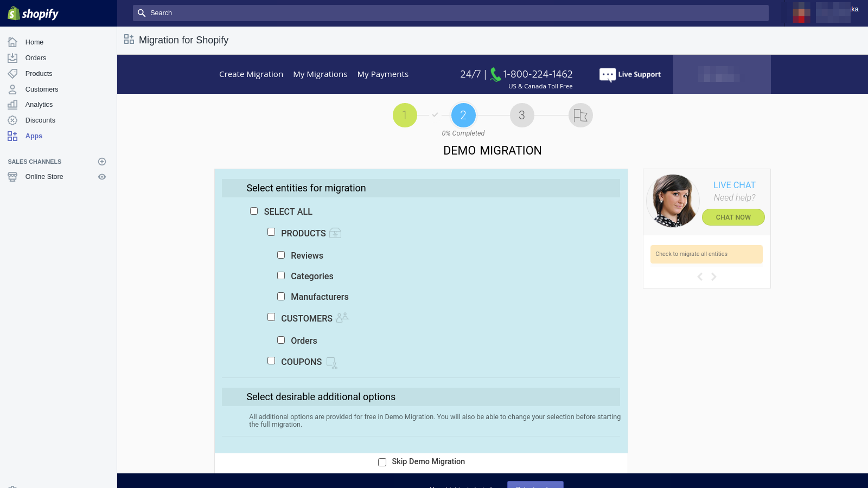The width and height of the screenshot is (868, 488).
Task: Click the Orders inbox icon
Action: (12, 58)
